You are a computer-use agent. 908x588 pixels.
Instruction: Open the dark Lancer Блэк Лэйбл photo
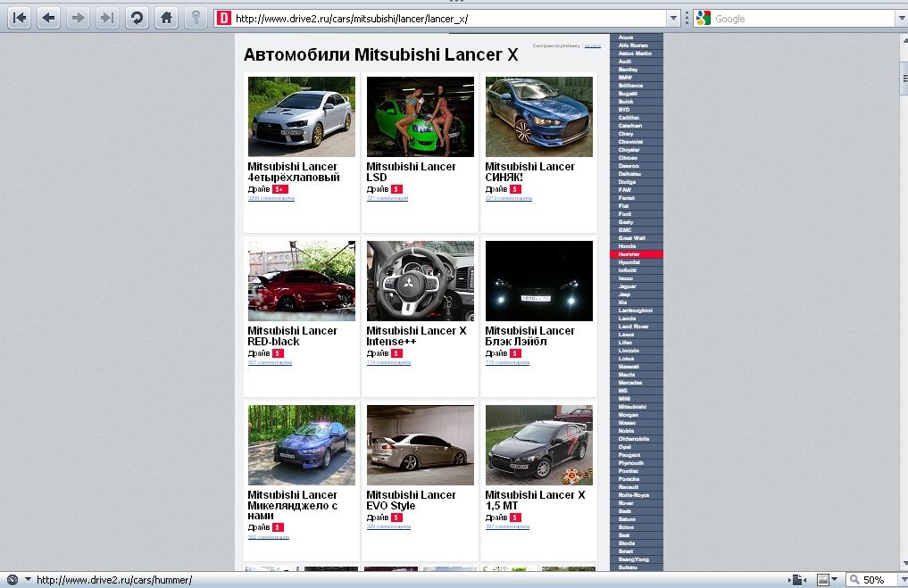tap(539, 281)
